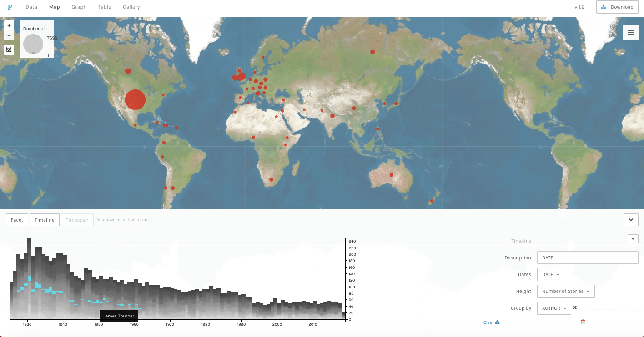Screen dimensions: 644x337
Task: Add a Facet filter
Action: (x=17, y=220)
